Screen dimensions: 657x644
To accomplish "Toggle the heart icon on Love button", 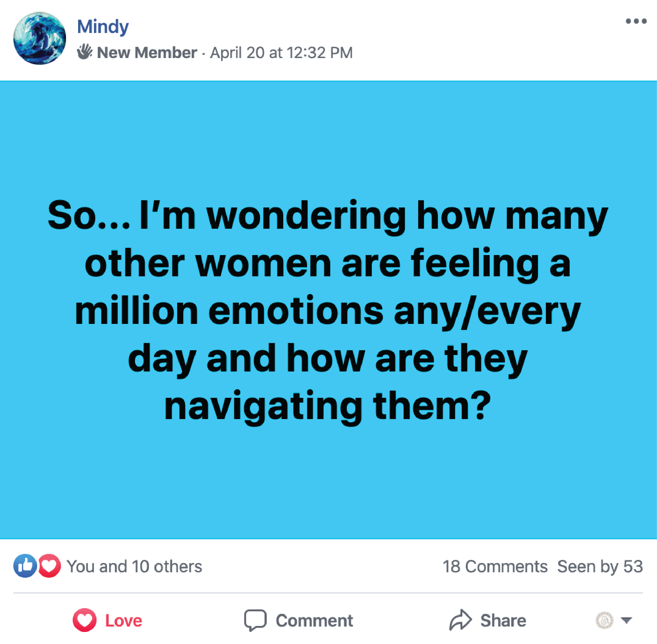I will tap(84, 620).
